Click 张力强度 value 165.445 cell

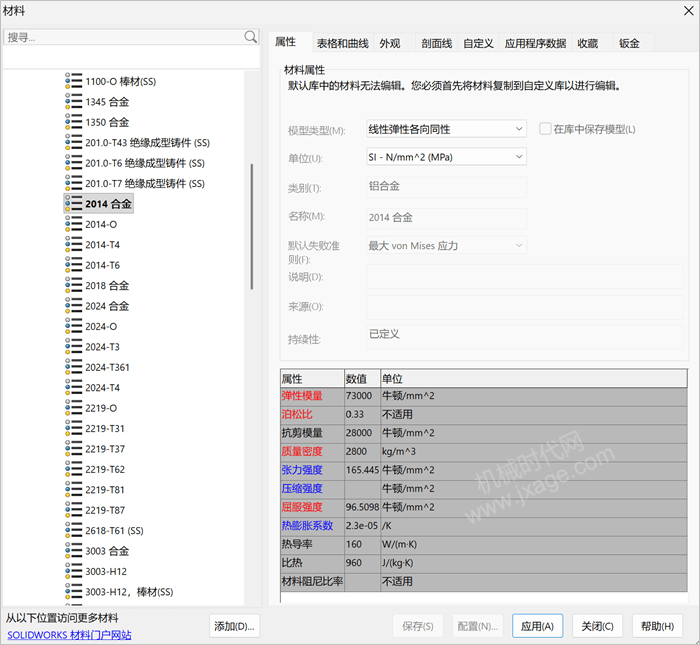(x=362, y=470)
